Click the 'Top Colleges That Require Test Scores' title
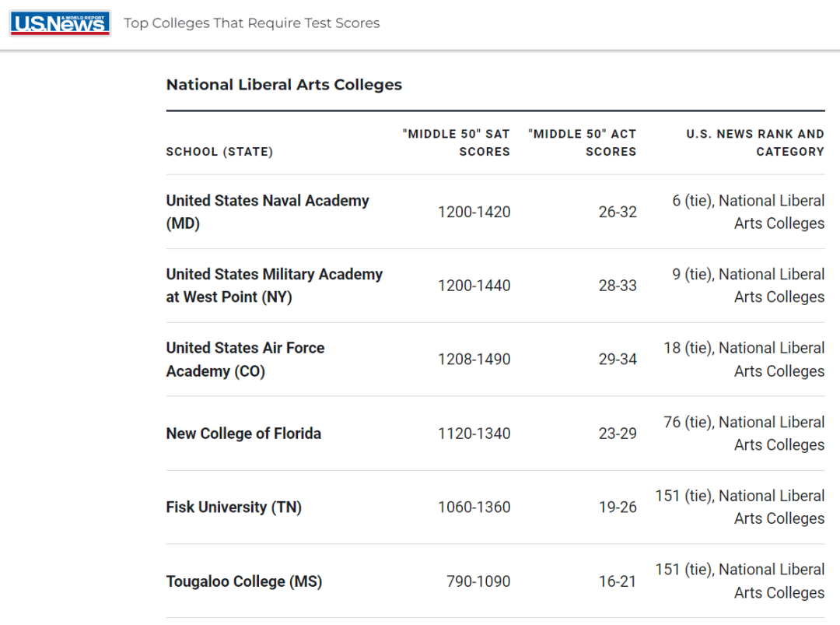This screenshot has height=625, width=840. pos(252,23)
